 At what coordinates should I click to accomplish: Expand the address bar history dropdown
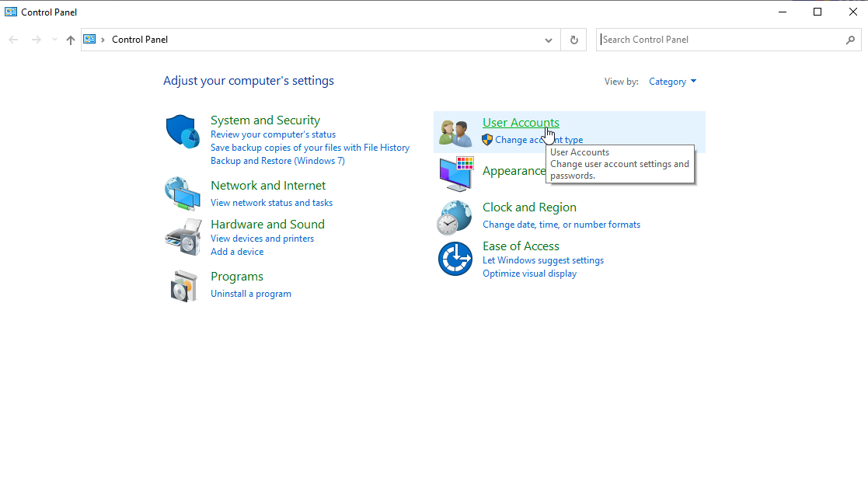(549, 40)
